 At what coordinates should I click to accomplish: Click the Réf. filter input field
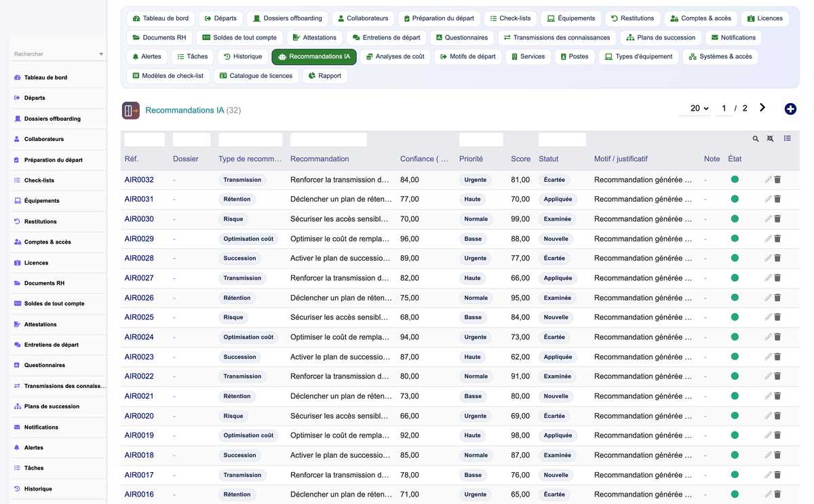tap(144, 140)
